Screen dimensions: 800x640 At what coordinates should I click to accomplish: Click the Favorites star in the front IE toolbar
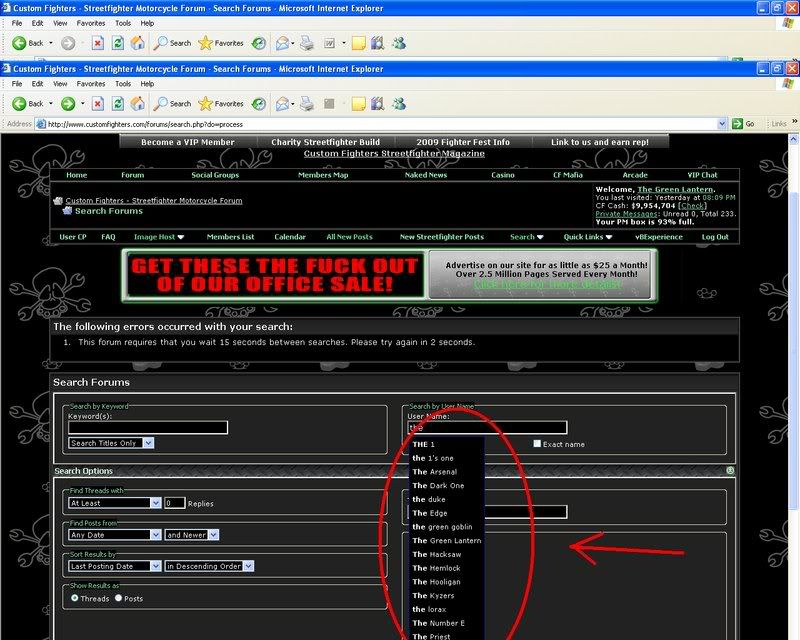(205, 104)
